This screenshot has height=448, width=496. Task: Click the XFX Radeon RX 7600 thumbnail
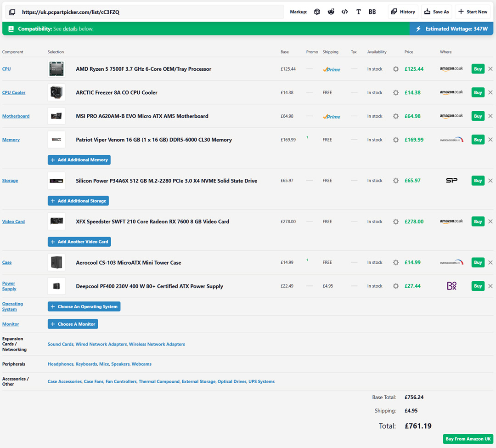[56, 221]
